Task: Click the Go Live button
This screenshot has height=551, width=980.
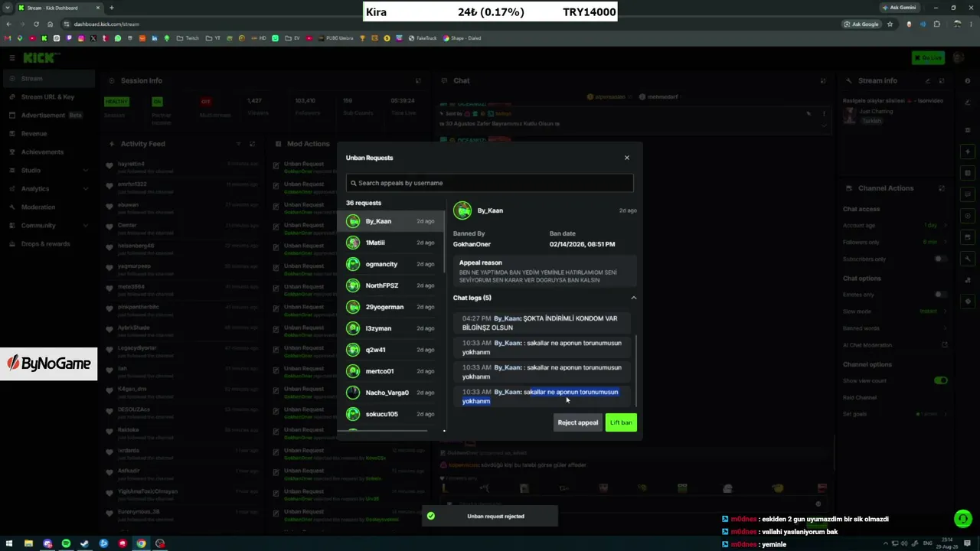Action: [x=928, y=58]
